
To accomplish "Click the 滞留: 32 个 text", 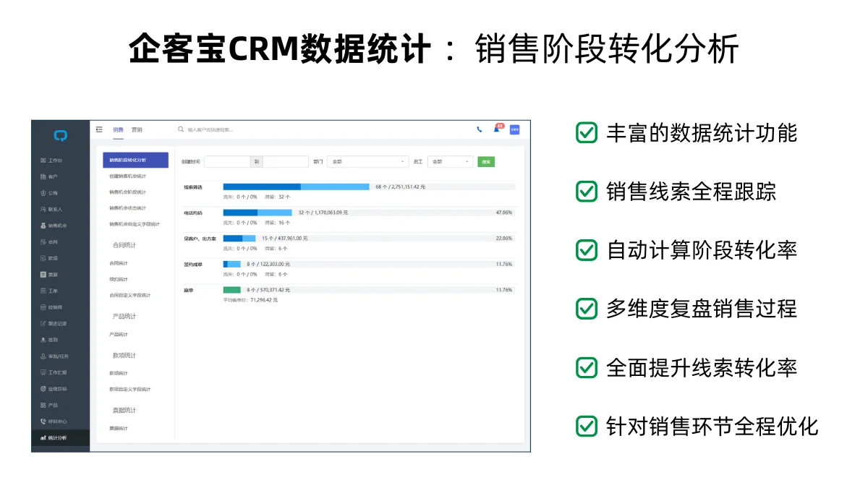I will point(278,197).
